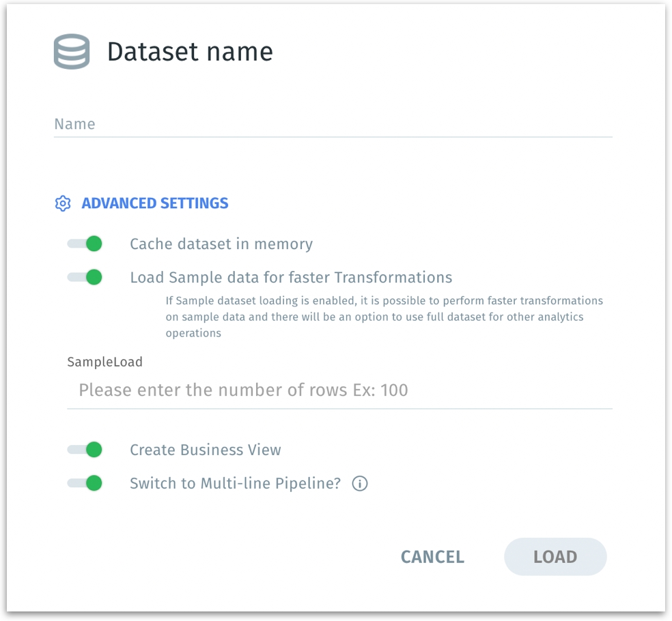The image size is (672, 621).
Task: Click the 'Switch to Multi-line Pipeline?' label
Action: (x=235, y=484)
